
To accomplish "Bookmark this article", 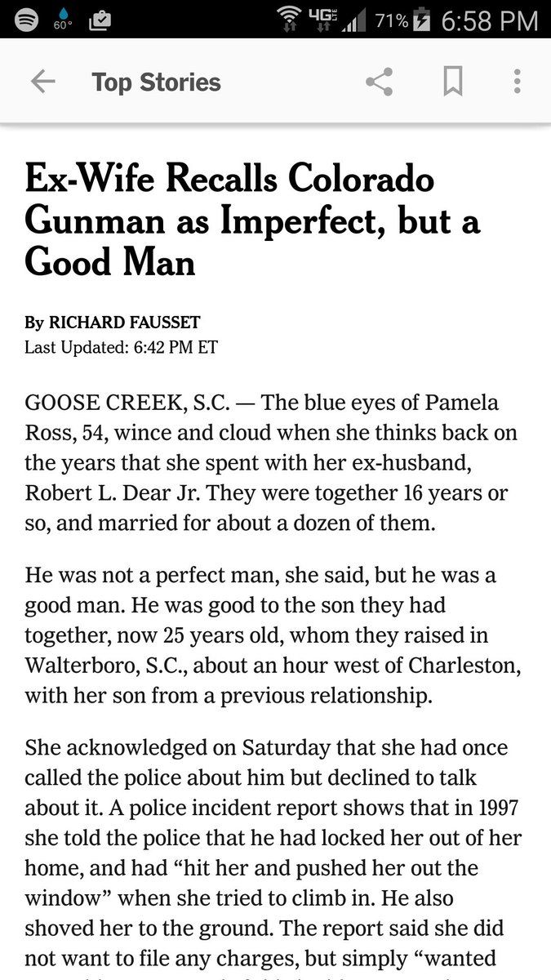I will (452, 82).
